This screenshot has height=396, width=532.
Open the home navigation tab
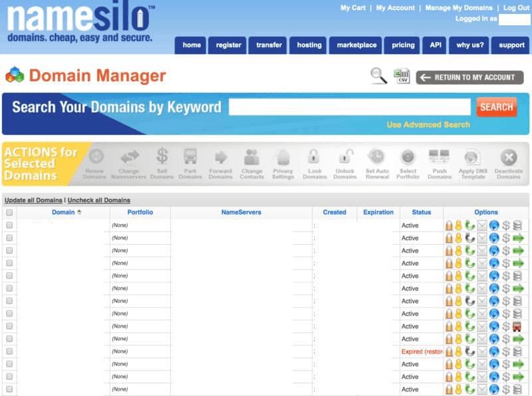point(191,45)
